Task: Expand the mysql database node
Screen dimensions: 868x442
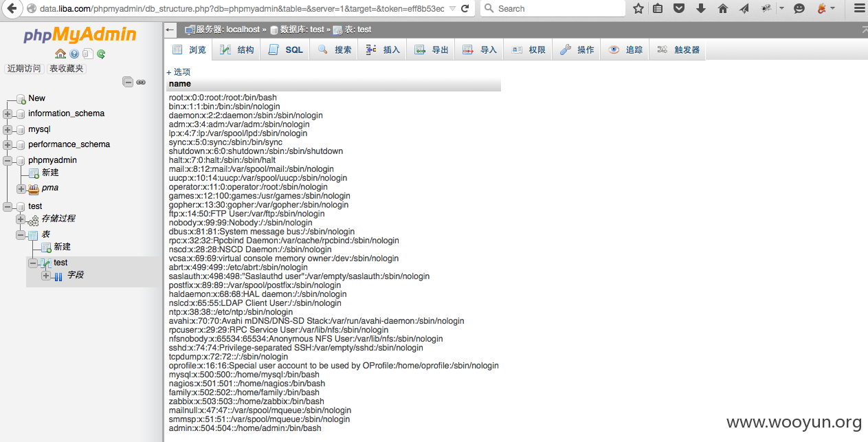Action: coord(8,129)
